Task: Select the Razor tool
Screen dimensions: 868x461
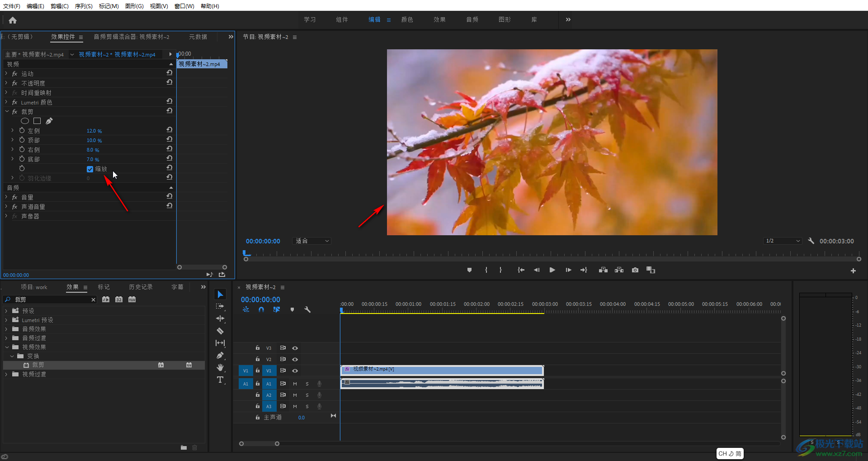Action: [220, 331]
